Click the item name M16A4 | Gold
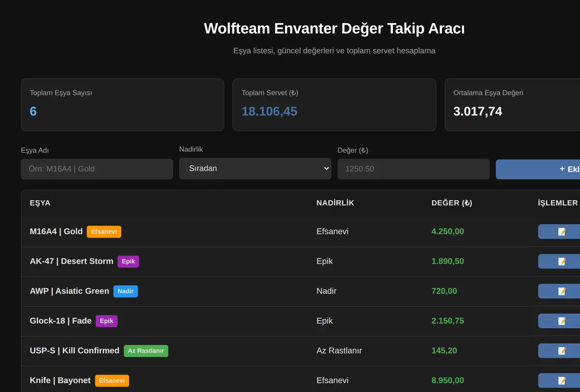This screenshot has width=580, height=392. coord(56,232)
